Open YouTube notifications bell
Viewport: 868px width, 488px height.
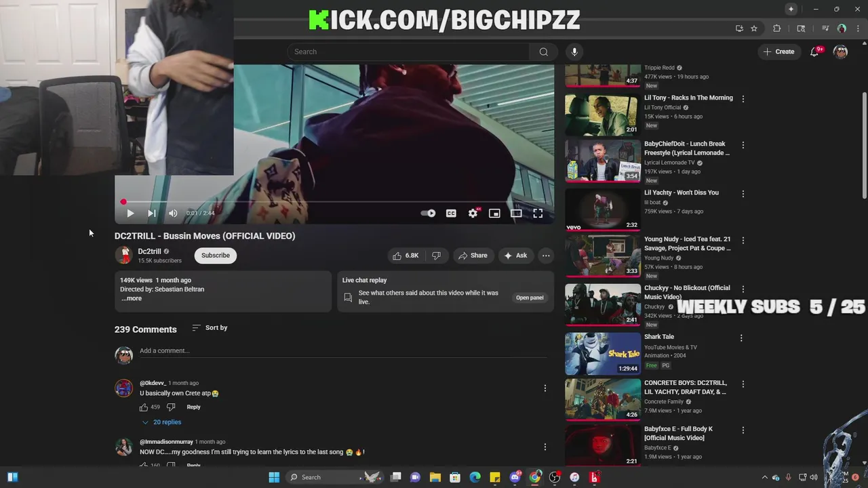(x=815, y=52)
